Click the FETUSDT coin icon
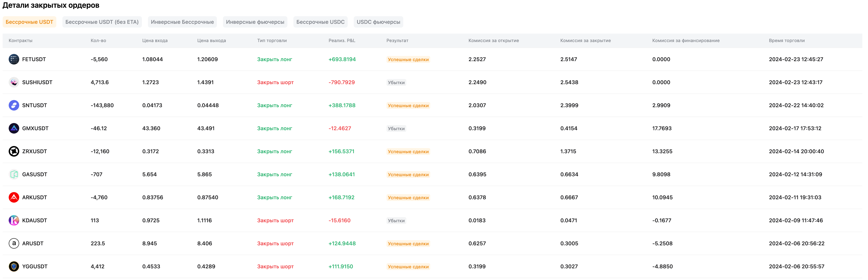Image resolution: width=868 pixels, height=280 pixels. (14, 59)
